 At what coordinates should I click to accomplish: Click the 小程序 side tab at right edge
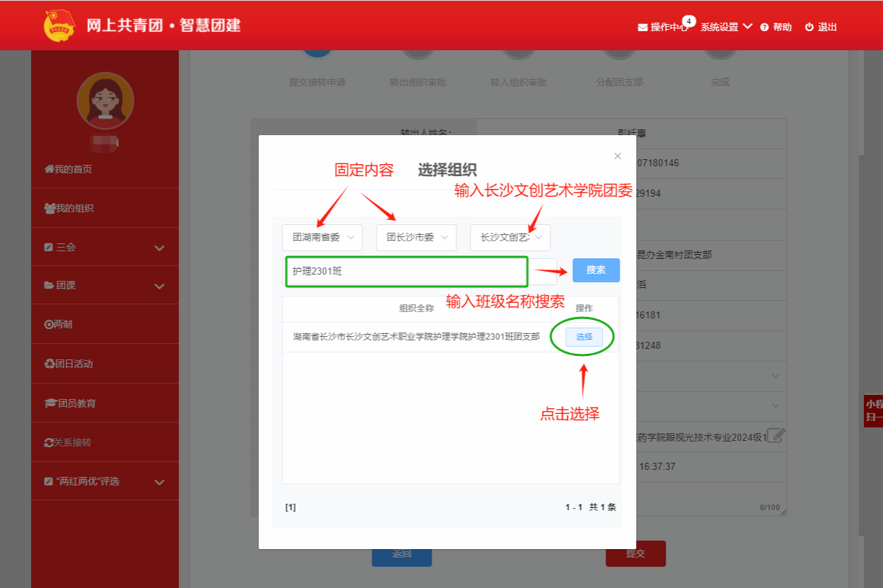(x=873, y=411)
